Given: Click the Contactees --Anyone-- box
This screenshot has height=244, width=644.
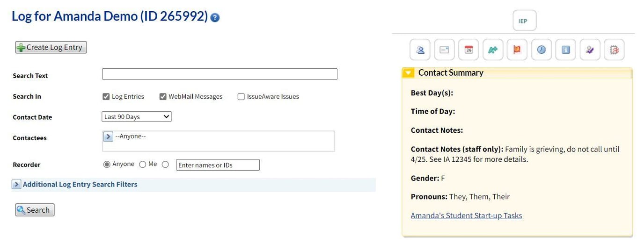Looking at the screenshot, I should [x=219, y=141].
